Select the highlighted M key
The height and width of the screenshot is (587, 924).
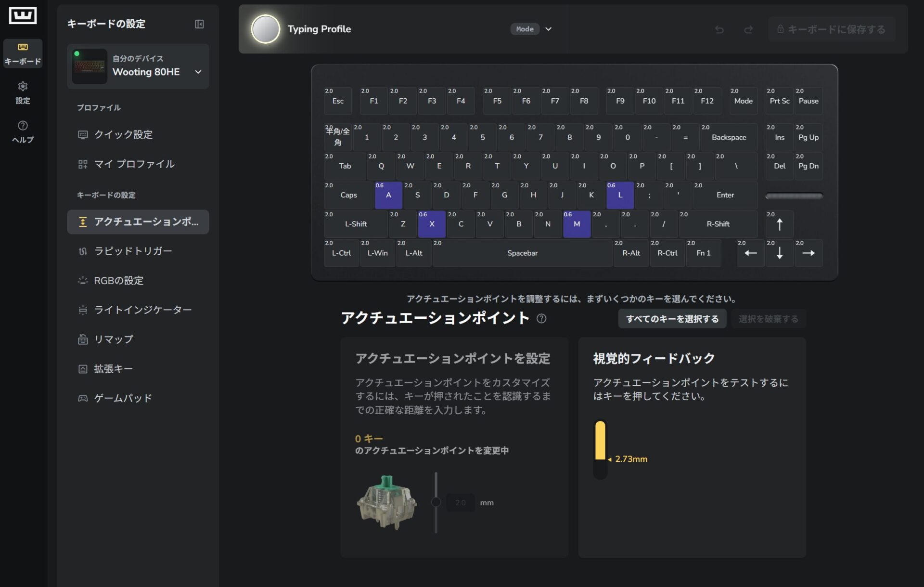(x=577, y=224)
